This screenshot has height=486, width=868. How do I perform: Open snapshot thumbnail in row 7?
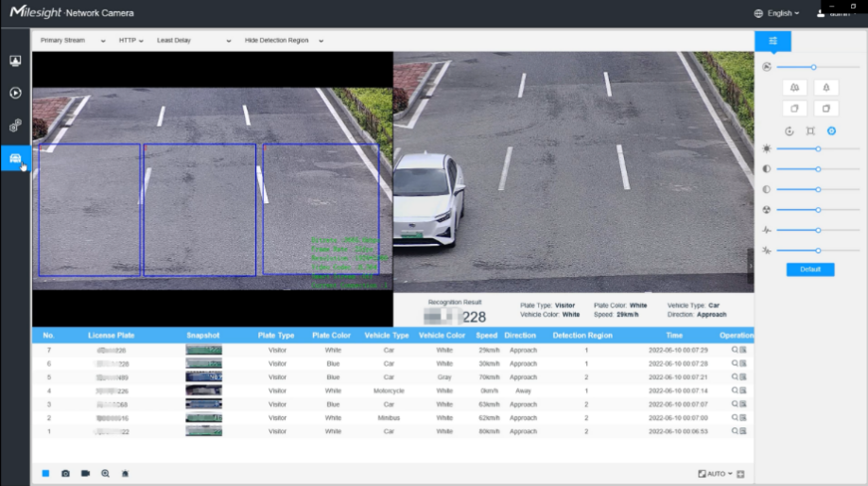point(203,350)
